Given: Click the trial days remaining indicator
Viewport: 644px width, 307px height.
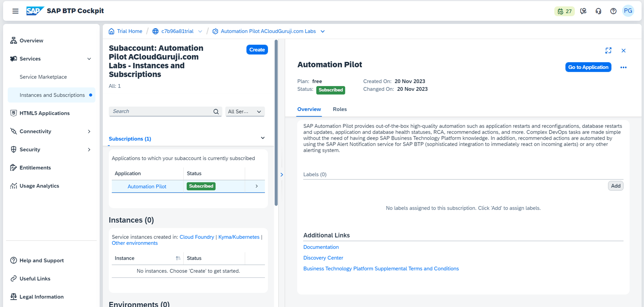Looking at the screenshot, I should 564,11.
